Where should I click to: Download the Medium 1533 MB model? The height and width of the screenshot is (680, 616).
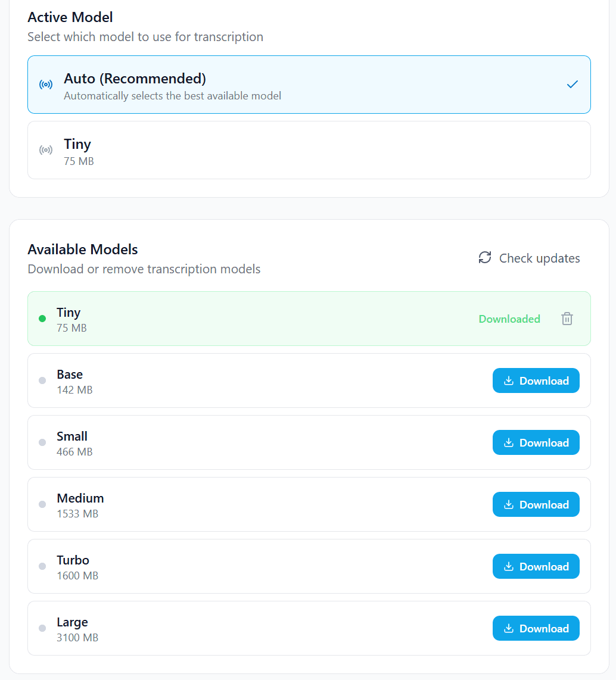(536, 504)
